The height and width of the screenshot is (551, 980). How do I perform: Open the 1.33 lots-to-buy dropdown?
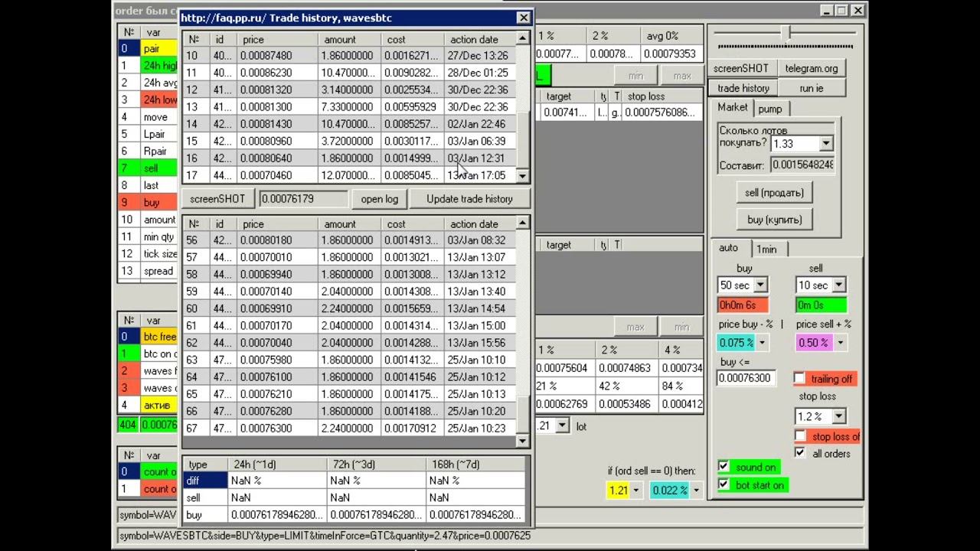825,144
